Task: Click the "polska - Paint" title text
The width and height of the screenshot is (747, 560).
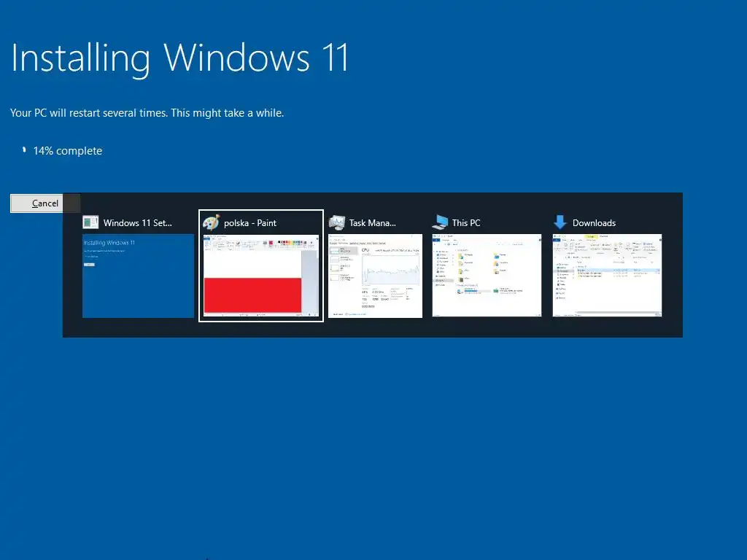Action: click(x=250, y=223)
